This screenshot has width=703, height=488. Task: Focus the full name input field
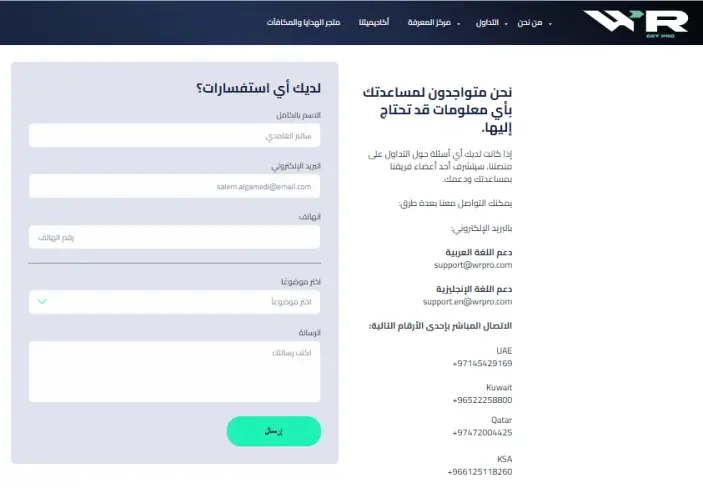click(x=174, y=135)
